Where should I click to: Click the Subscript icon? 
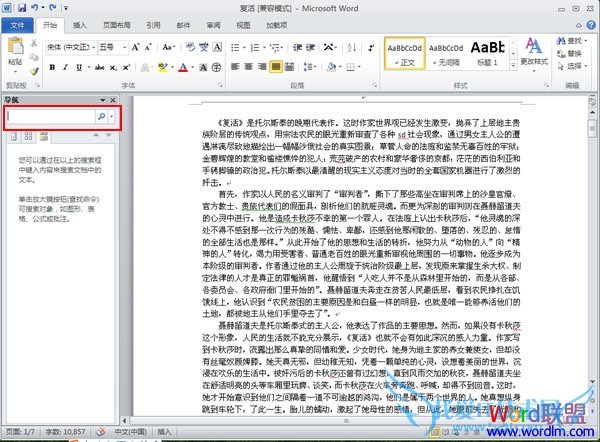113,67
